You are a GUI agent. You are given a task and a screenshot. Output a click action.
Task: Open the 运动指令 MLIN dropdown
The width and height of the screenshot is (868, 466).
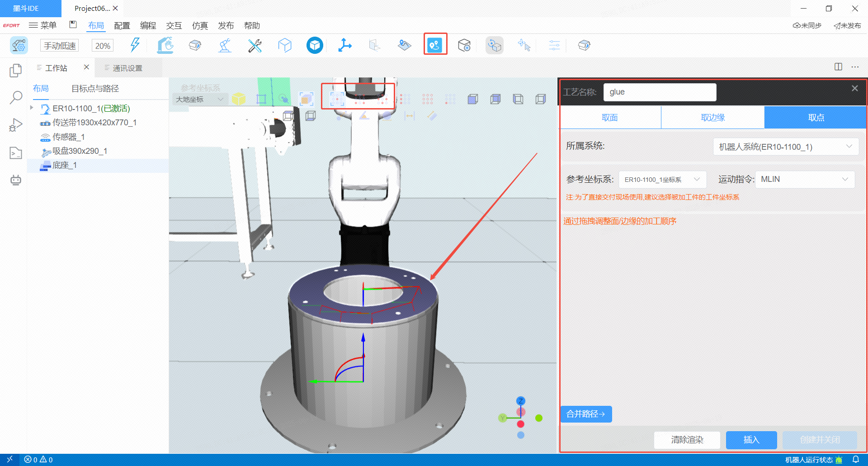(805, 179)
